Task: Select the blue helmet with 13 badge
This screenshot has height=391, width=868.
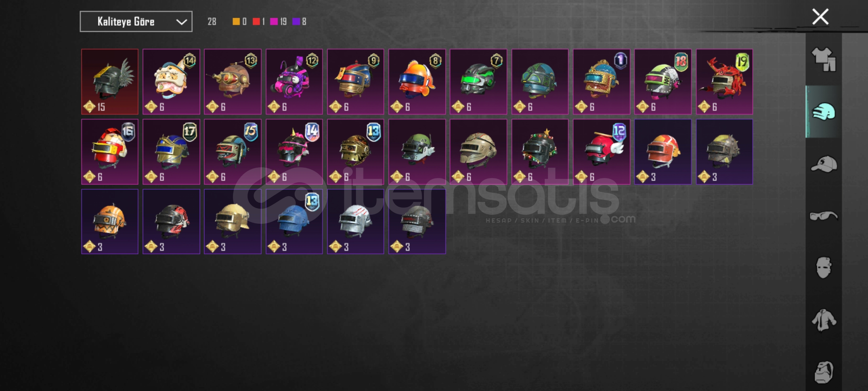Action: point(294,222)
